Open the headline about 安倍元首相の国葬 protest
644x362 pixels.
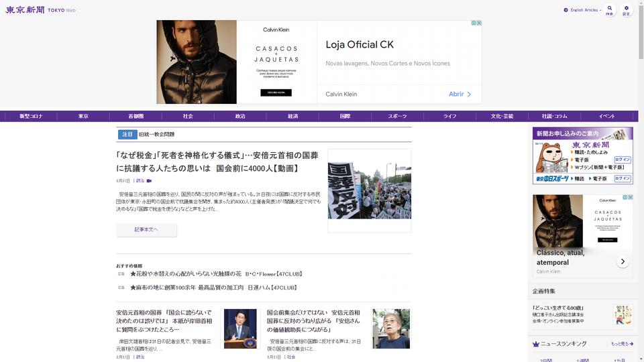[217, 162]
